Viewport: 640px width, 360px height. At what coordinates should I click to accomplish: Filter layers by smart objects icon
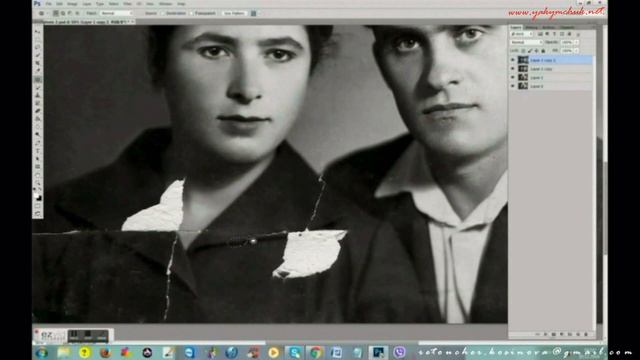[x=569, y=34]
